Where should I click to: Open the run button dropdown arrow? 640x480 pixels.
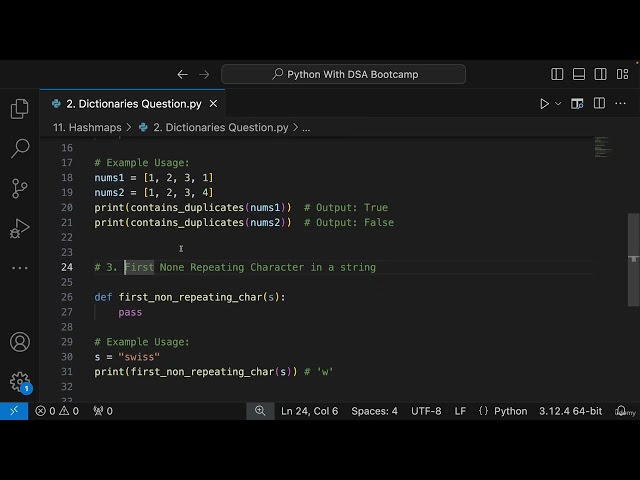click(558, 104)
